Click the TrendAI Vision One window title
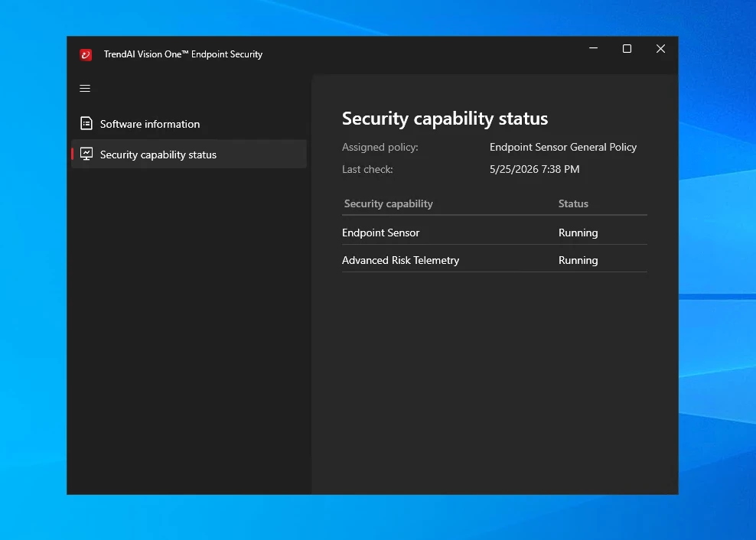Viewport: 756px width, 540px height. coord(183,54)
